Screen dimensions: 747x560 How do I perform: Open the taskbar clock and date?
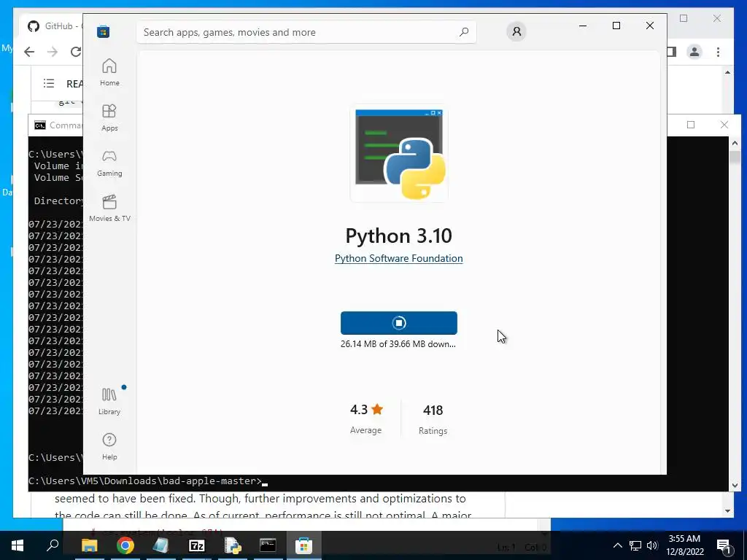(x=684, y=545)
